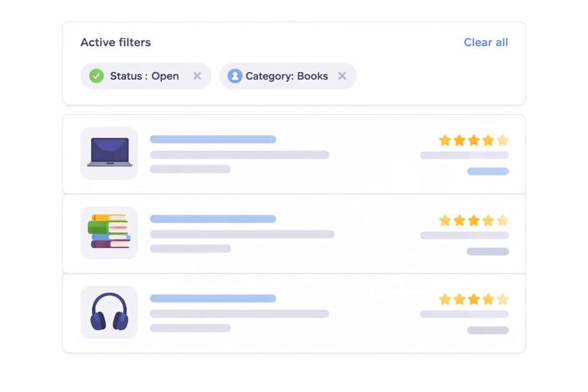
Task: Remove the Category: Books filter chip
Action: [342, 76]
